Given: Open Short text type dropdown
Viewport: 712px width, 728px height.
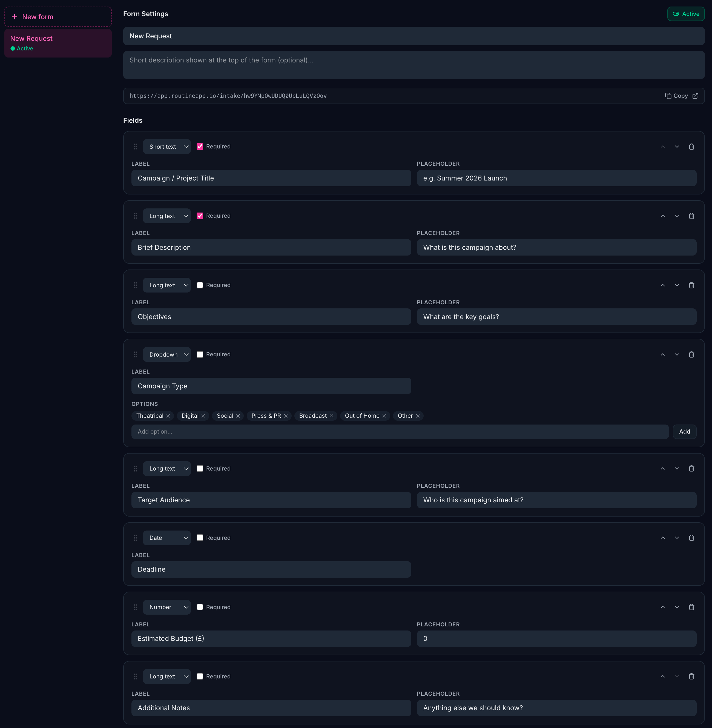Looking at the screenshot, I should pyautogui.click(x=167, y=147).
